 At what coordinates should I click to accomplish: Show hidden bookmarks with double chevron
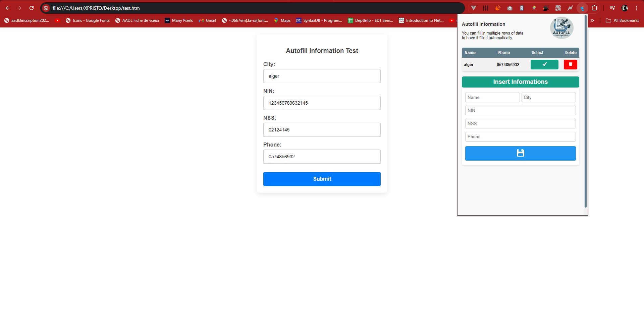click(x=592, y=20)
